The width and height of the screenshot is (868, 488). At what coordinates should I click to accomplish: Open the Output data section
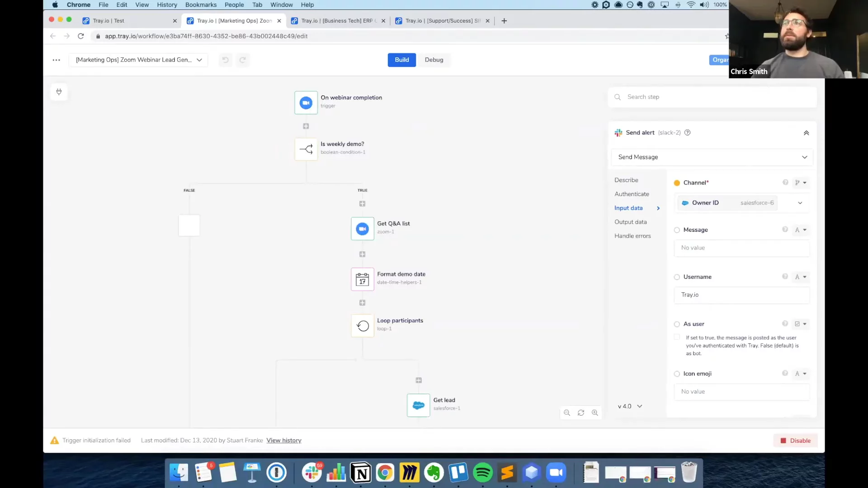point(630,222)
